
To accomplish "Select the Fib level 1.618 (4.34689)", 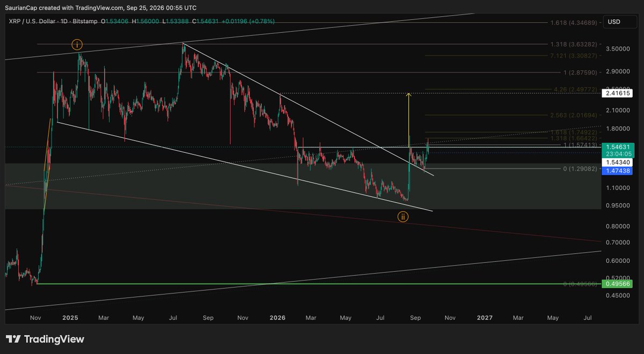I will [573, 23].
